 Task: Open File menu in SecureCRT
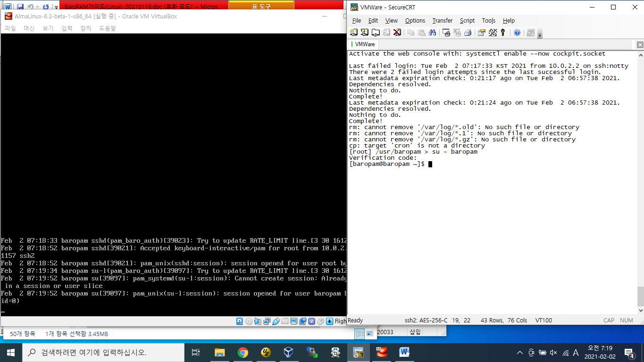357,21
